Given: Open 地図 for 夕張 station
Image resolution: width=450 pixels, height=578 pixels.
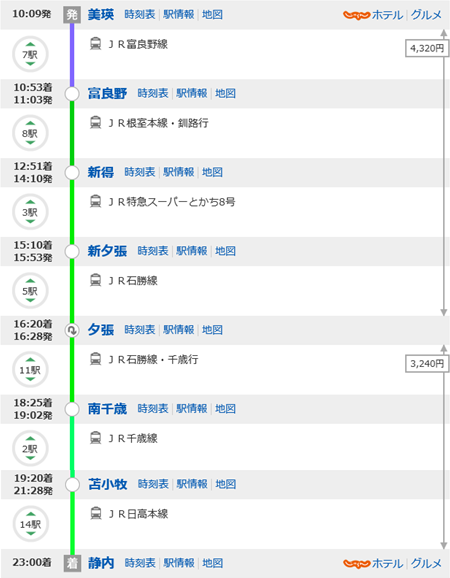Looking at the screenshot, I should [212, 330].
